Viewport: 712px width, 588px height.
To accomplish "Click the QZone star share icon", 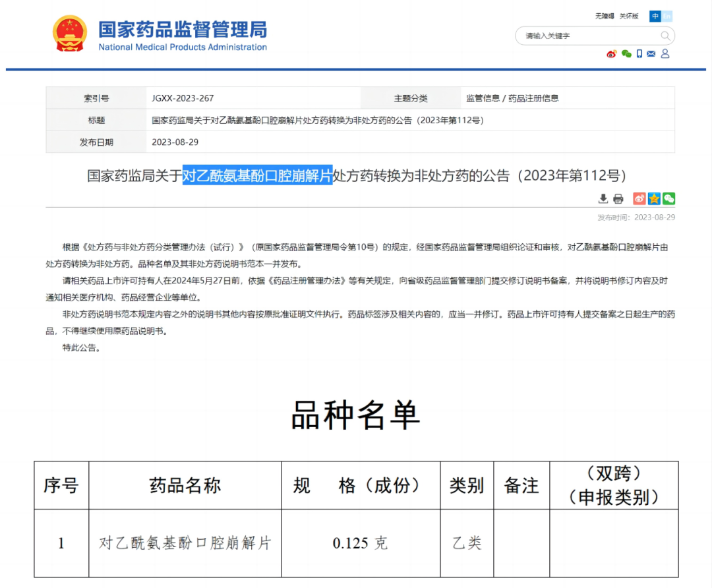I will point(654,198).
